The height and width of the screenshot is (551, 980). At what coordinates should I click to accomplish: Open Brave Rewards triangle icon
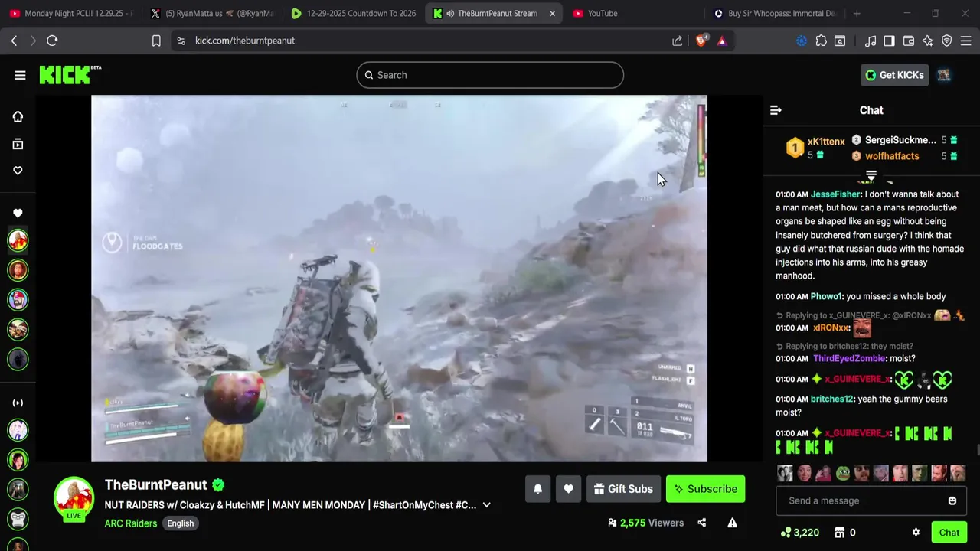722,41
